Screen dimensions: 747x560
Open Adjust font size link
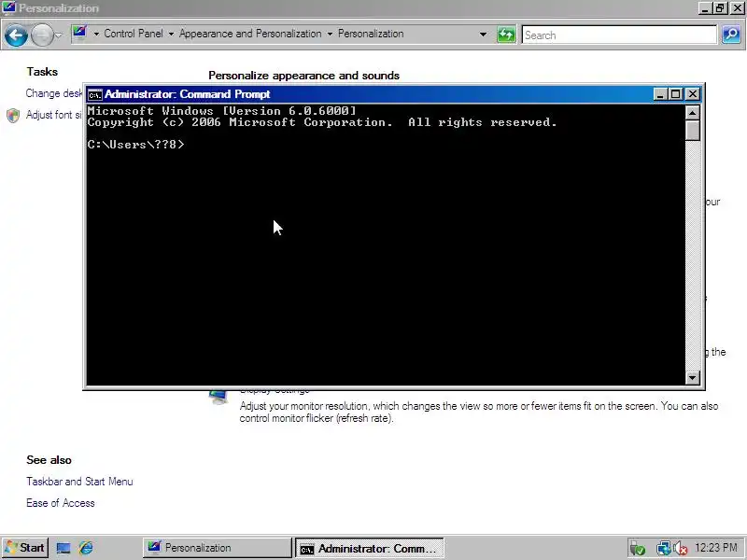pyautogui.click(x=54, y=115)
